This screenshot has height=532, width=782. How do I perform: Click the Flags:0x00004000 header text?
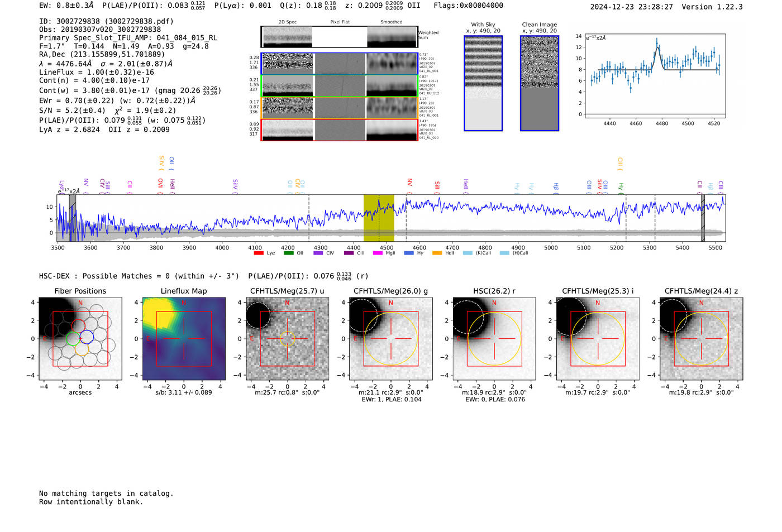468,6
